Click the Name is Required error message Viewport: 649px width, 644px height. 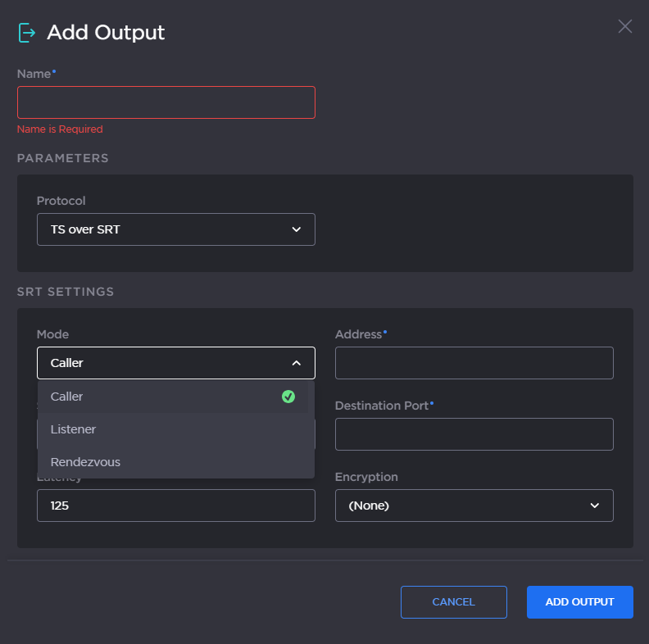(x=60, y=129)
